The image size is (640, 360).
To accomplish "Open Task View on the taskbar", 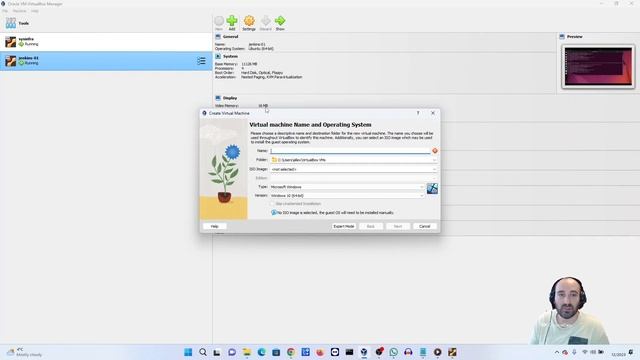I will point(217,352).
